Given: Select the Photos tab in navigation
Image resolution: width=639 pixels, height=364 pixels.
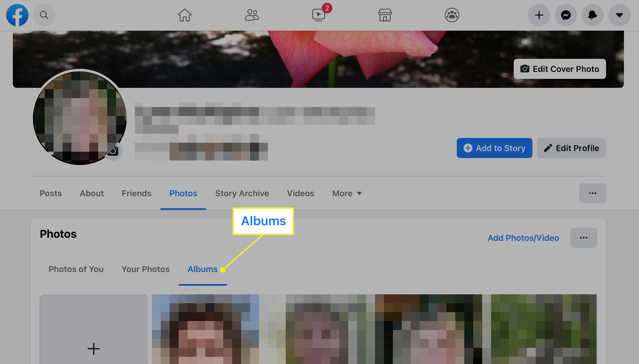Looking at the screenshot, I should pyautogui.click(x=183, y=193).
